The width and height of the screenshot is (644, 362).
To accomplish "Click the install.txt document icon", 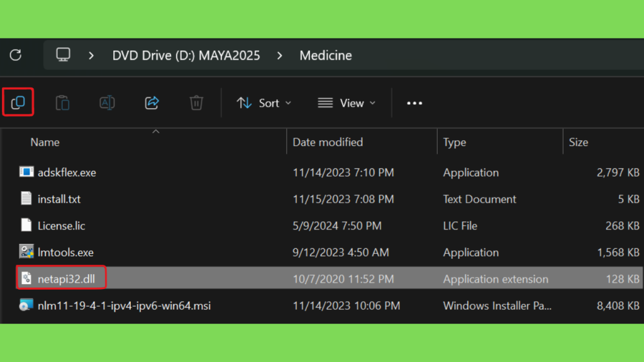I will [x=26, y=199].
